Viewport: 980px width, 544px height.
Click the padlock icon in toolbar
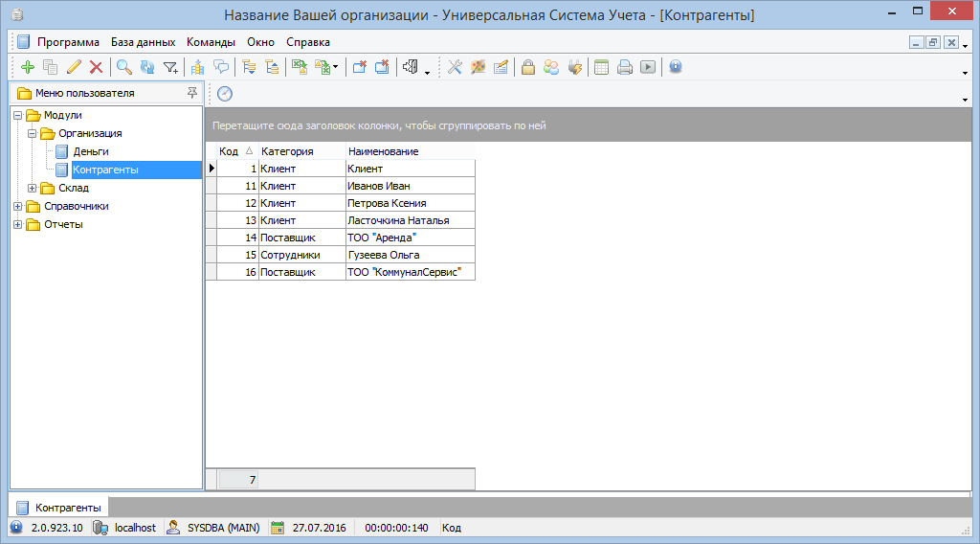coord(527,67)
